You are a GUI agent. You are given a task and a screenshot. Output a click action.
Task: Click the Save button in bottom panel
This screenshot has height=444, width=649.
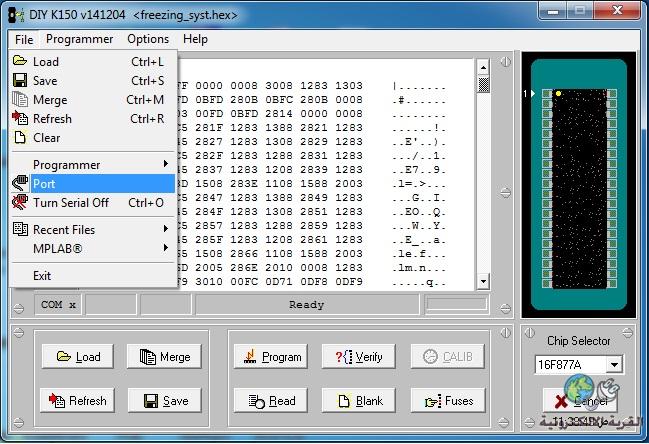click(165, 400)
